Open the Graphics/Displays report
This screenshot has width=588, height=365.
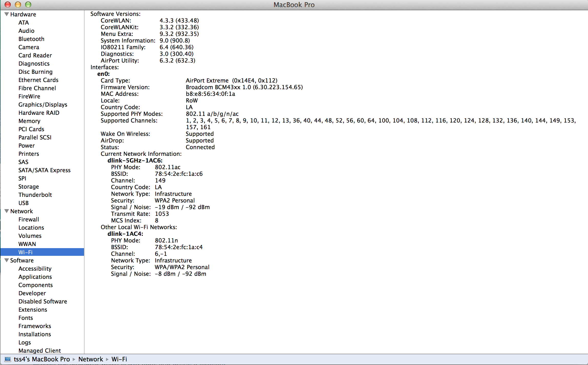click(x=43, y=104)
